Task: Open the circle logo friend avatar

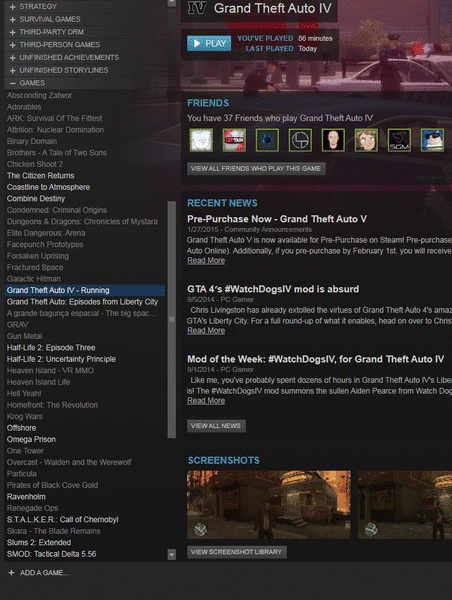Action: (300, 140)
